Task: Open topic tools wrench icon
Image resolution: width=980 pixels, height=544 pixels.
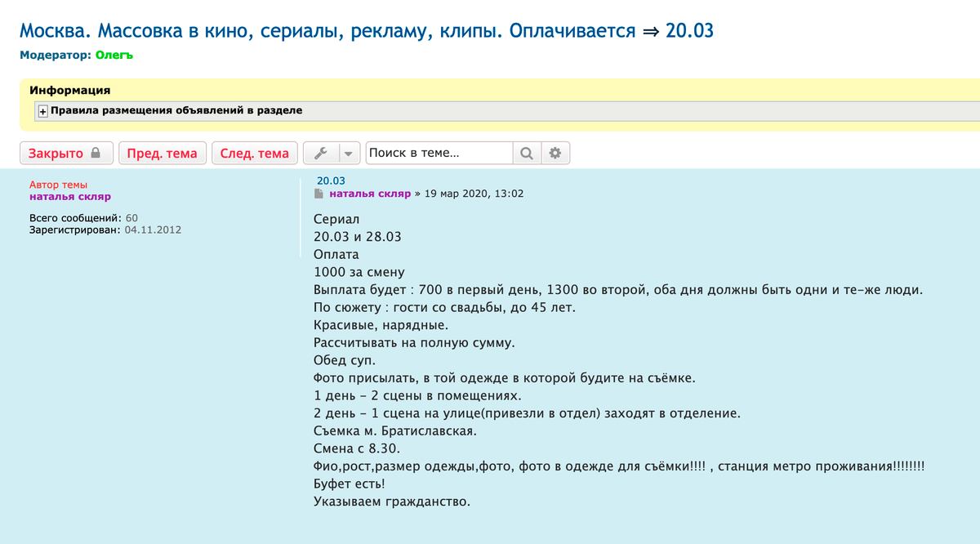Action: (x=320, y=153)
